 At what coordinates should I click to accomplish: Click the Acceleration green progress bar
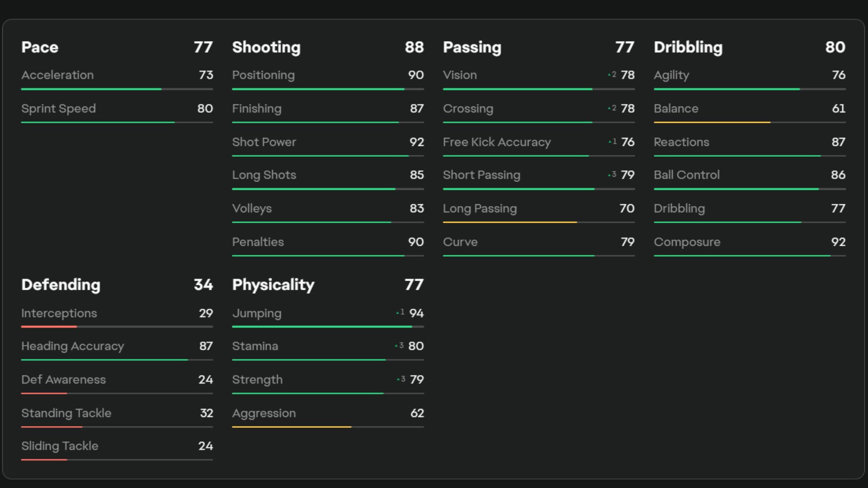point(91,89)
